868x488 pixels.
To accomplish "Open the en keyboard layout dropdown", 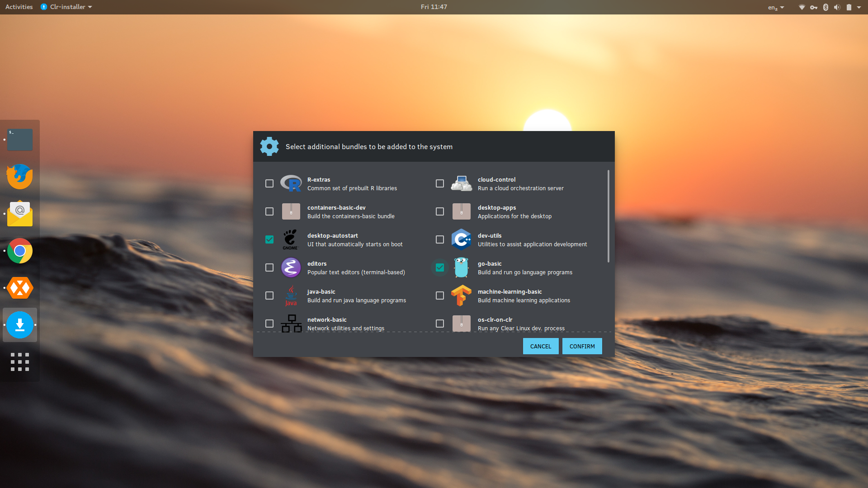I will pyautogui.click(x=776, y=7).
